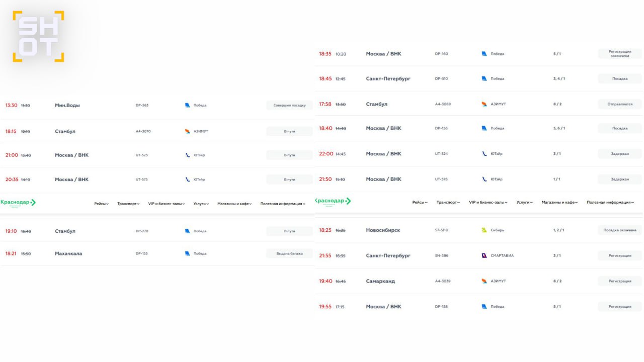Click the Выдача багажа status for Махачкала
Image resolution: width=644 pixels, height=362 pixels.
click(289, 253)
